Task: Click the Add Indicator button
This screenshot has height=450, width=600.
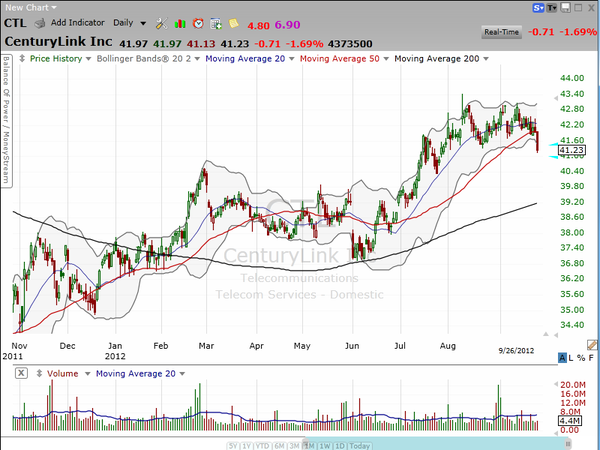Action: tap(78, 23)
